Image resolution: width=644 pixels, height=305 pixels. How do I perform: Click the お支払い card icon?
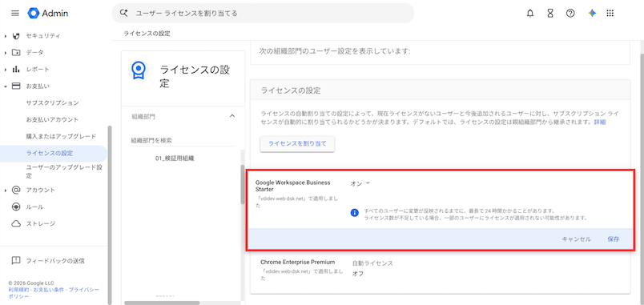tap(16, 86)
